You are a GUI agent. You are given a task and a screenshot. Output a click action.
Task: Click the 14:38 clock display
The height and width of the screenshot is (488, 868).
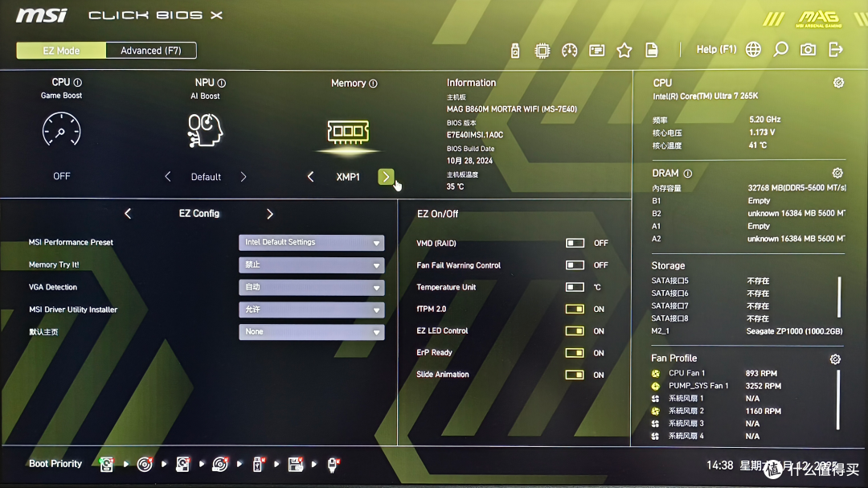pos(719,465)
